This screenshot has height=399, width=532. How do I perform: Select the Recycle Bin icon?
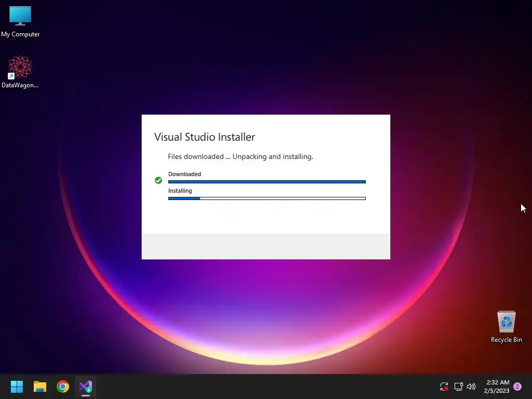tap(506, 326)
